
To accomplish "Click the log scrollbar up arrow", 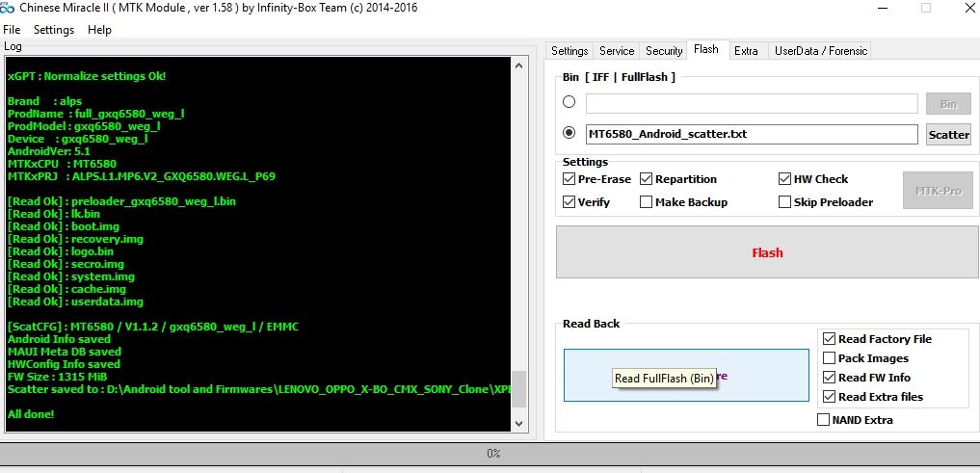I will click(518, 64).
